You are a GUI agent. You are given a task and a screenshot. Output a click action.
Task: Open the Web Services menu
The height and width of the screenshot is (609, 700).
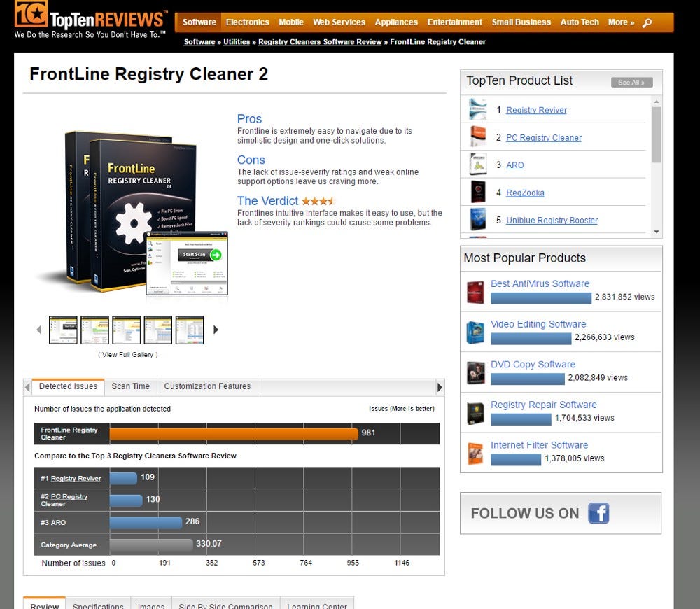339,22
